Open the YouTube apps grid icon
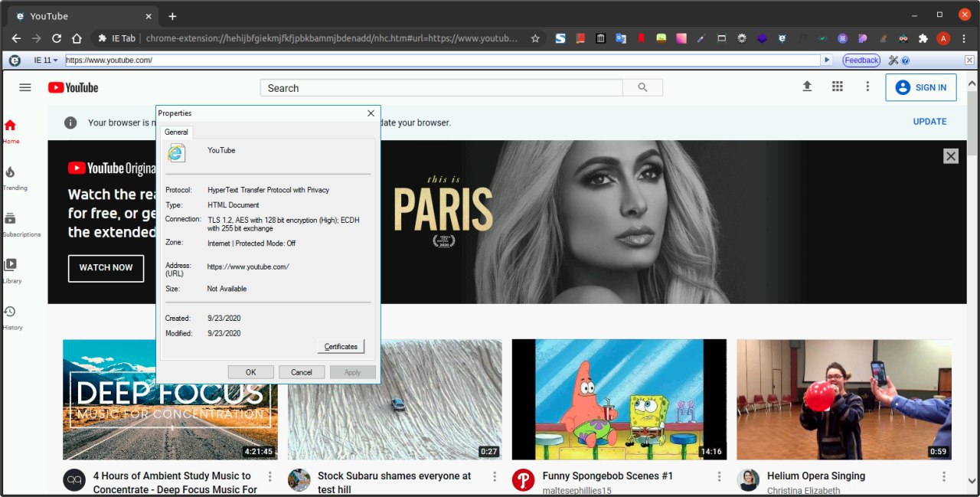Image resolution: width=980 pixels, height=497 pixels. point(838,87)
